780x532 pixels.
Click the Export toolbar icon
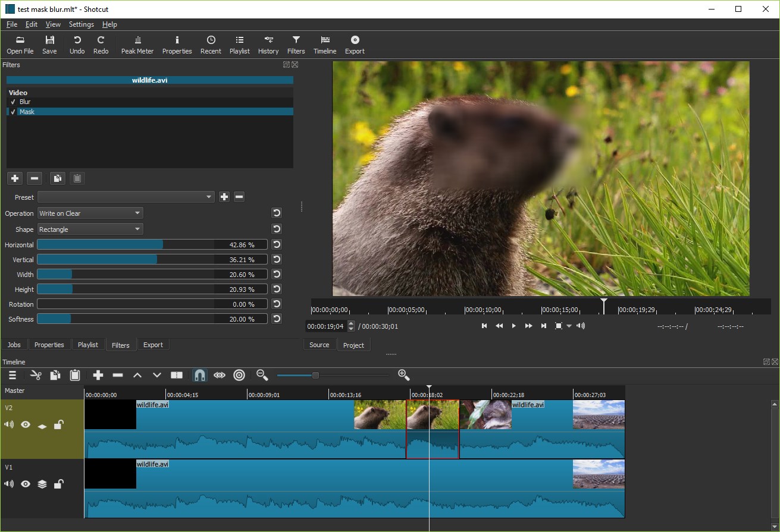tap(355, 45)
